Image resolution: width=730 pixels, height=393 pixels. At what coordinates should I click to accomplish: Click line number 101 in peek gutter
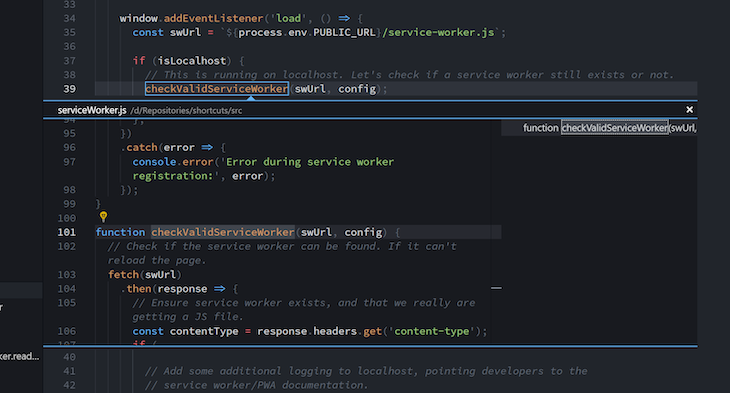click(x=67, y=232)
